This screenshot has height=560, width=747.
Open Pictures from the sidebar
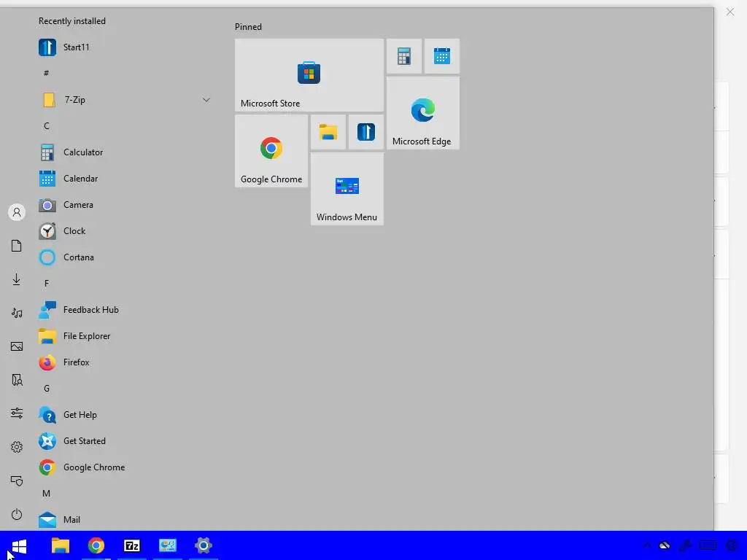(x=17, y=346)
